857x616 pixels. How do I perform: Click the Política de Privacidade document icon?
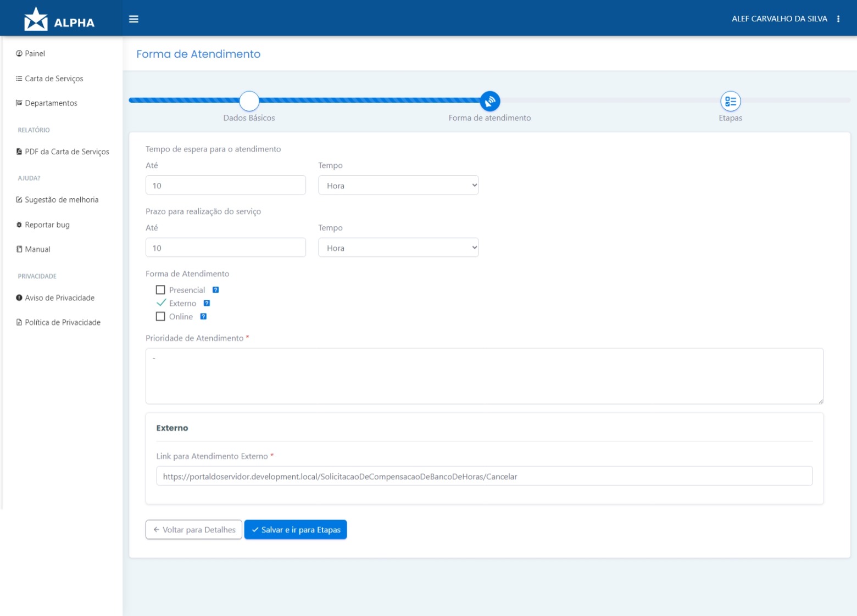[19, 322]
